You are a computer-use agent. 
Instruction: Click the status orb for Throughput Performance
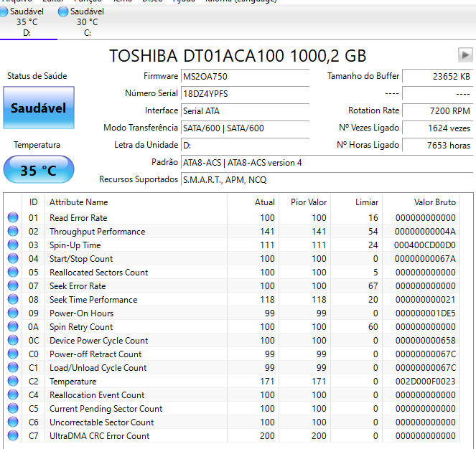(13, 231)
